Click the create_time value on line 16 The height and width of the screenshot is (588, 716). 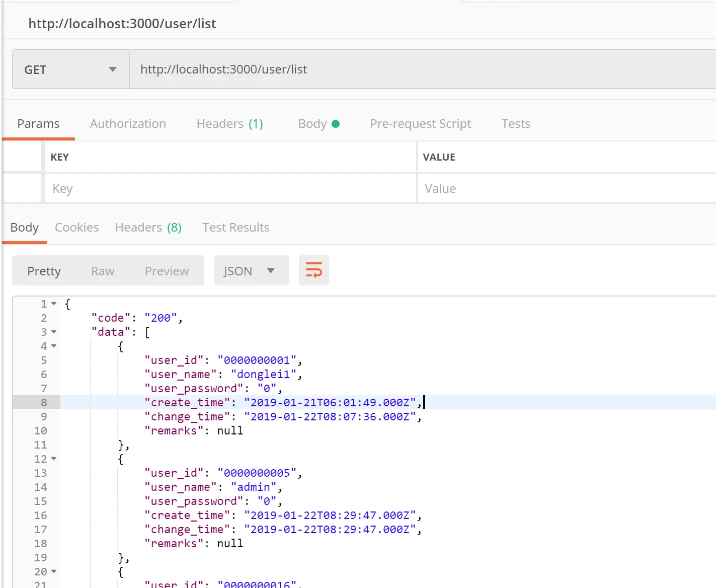click(330, 515)
